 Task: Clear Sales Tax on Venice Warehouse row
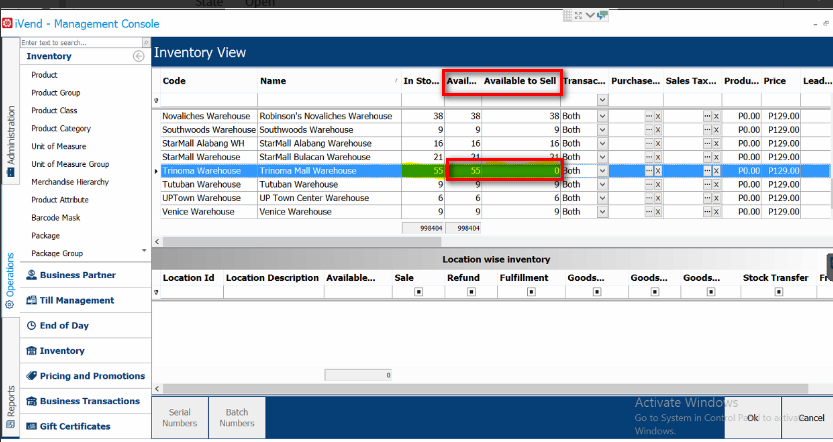coord(716,211)
